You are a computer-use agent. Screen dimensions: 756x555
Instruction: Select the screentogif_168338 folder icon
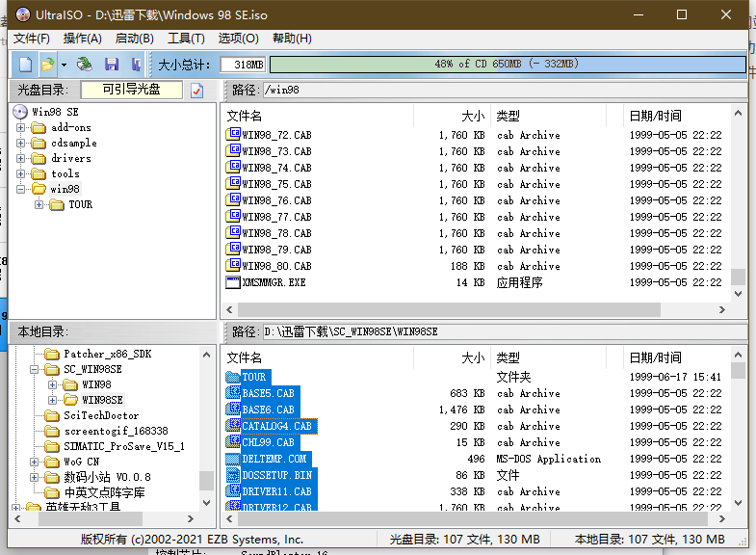pos(52,431)
